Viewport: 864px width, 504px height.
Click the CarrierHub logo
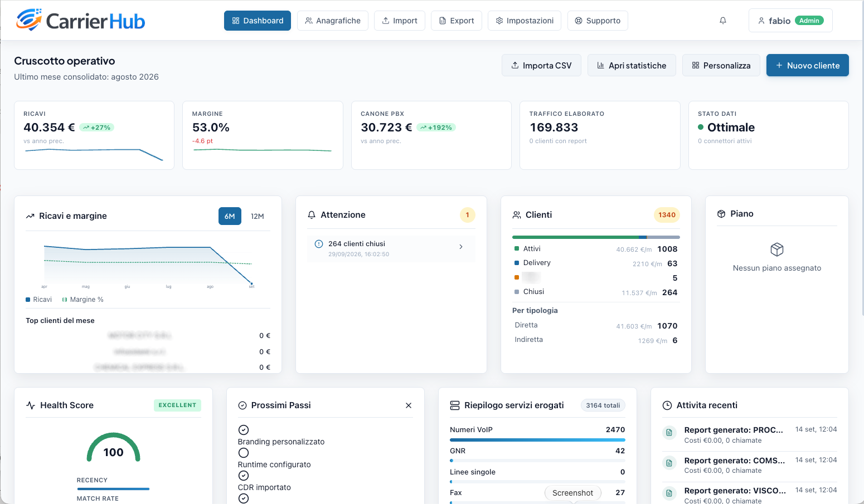tap(80, 21)
